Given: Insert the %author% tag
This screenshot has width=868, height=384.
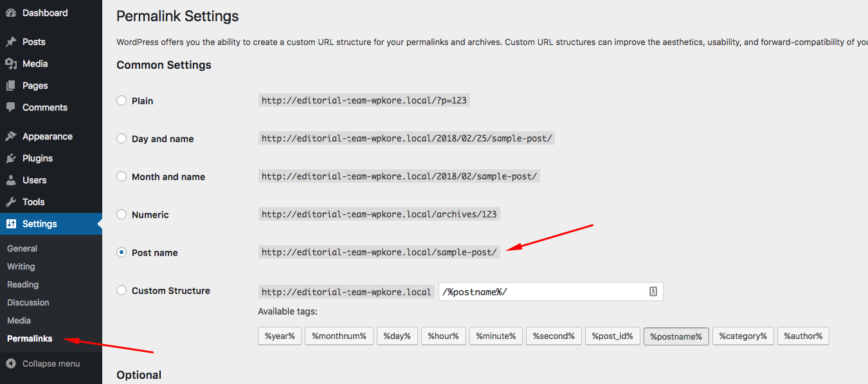Looking at the screenshot, I should [803, 336].
